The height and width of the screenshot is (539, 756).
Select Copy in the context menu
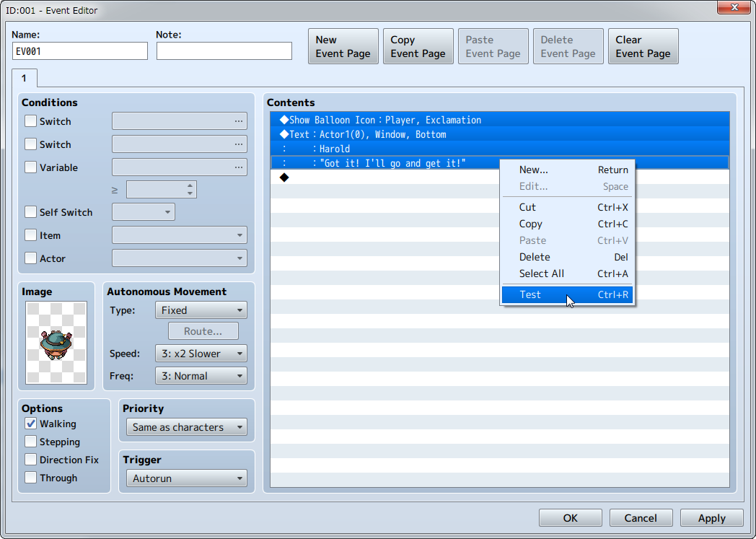(530, 224)
